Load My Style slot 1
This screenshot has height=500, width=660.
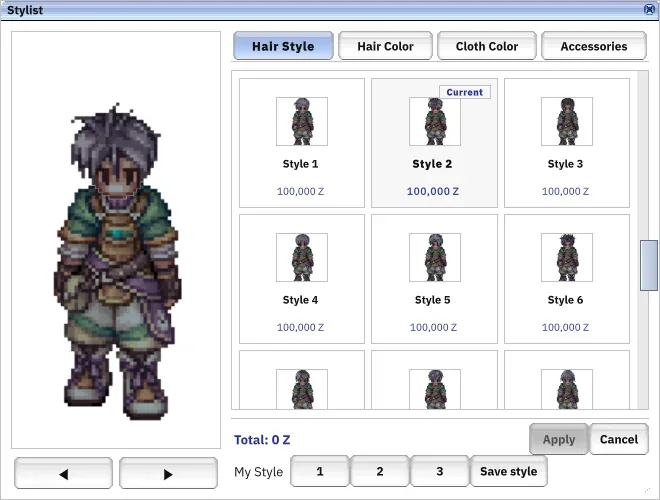(x=320, y=471)
